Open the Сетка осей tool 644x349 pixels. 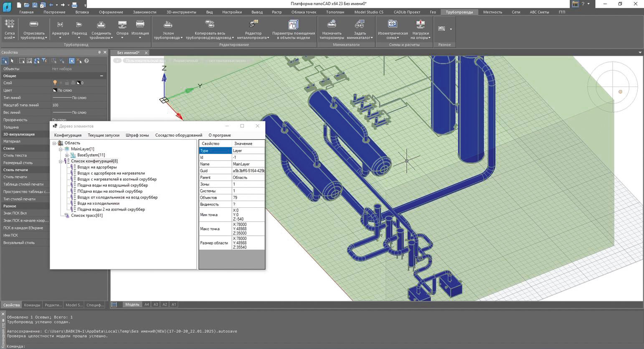[x=9, y=29]
